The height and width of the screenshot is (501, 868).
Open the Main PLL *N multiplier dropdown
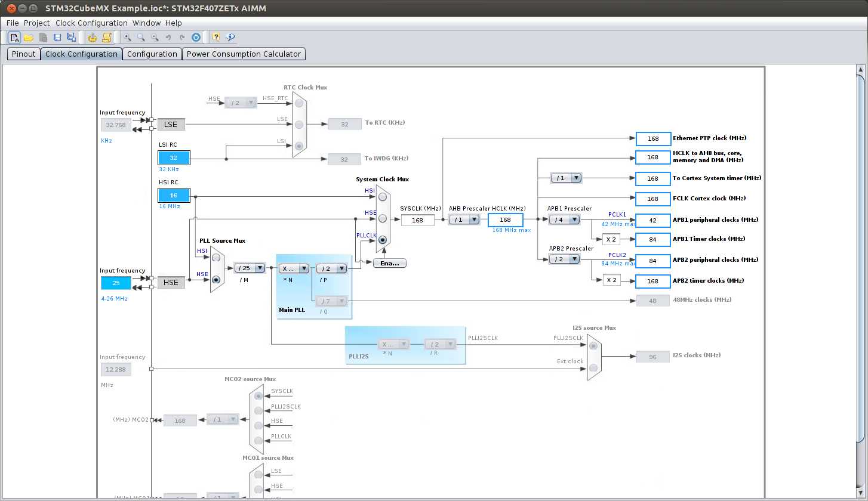pos(294,268)
